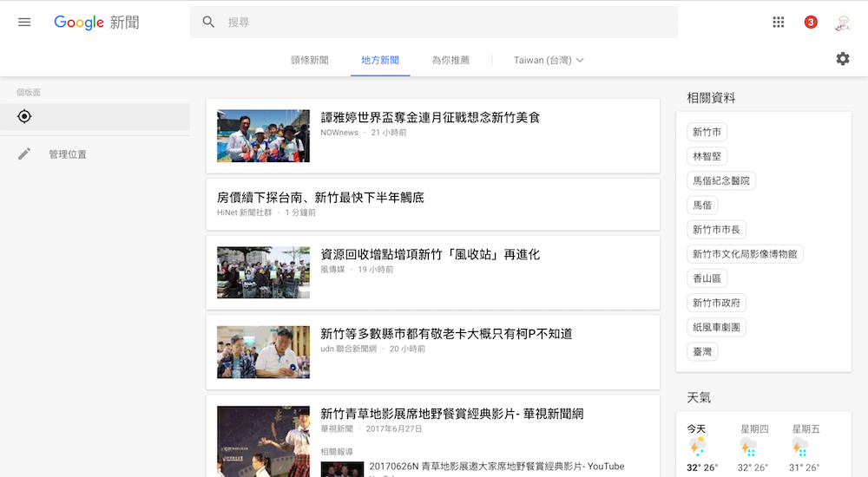868x477 pixels.
Task: Open headline 譚雅婷世界盃奪金連月征戰想念新竹美食
Action: 431,117
